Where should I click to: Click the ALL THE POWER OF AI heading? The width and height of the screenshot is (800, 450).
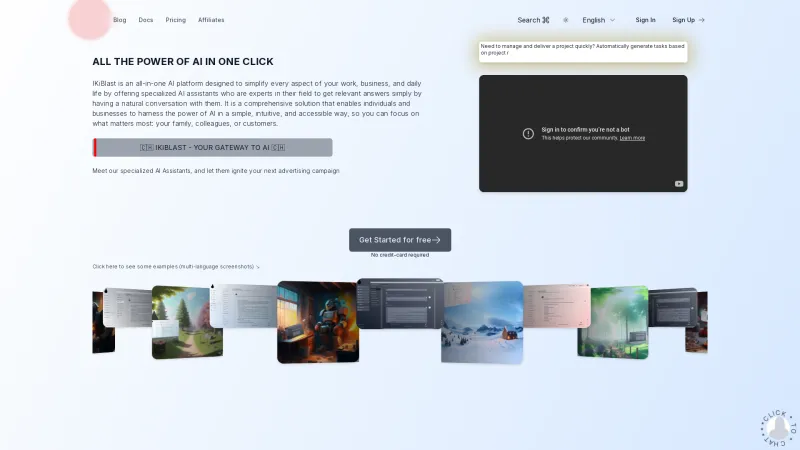183,61
